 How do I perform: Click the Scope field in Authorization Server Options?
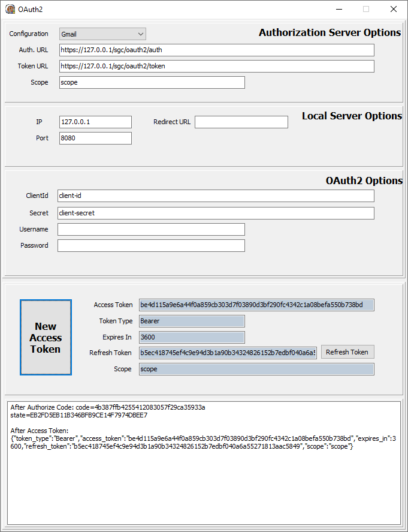tap(152, 82)
